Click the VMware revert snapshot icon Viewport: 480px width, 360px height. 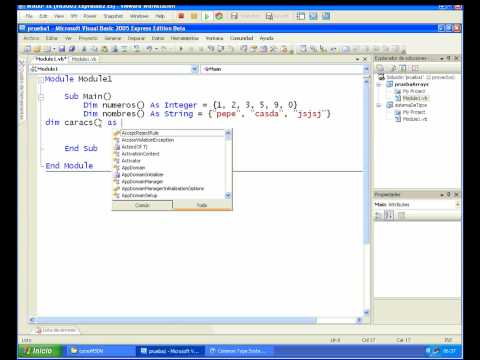pos(269,16)
